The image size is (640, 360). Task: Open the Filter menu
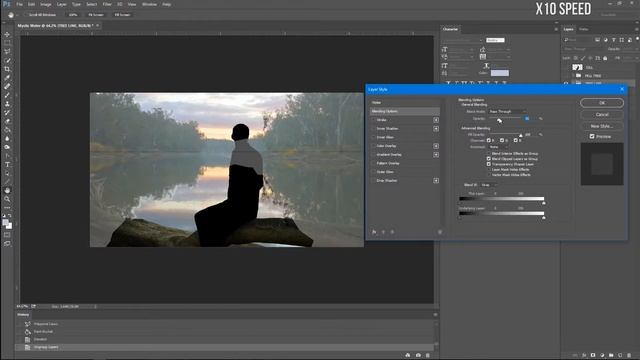107,4
